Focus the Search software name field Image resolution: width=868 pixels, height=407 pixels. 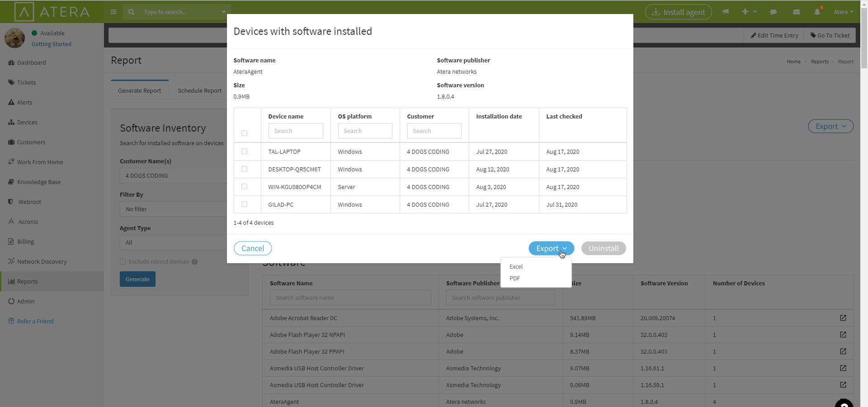[350, 298]
